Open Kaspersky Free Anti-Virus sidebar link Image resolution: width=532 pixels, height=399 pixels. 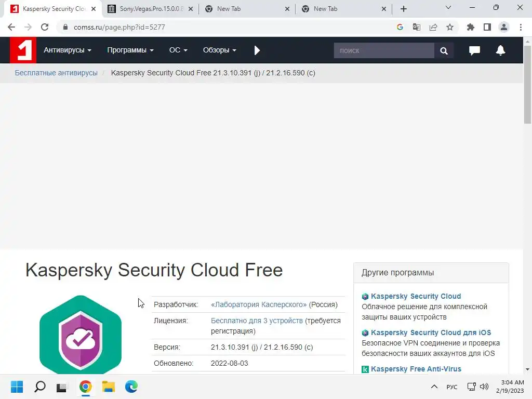[416, 369]
